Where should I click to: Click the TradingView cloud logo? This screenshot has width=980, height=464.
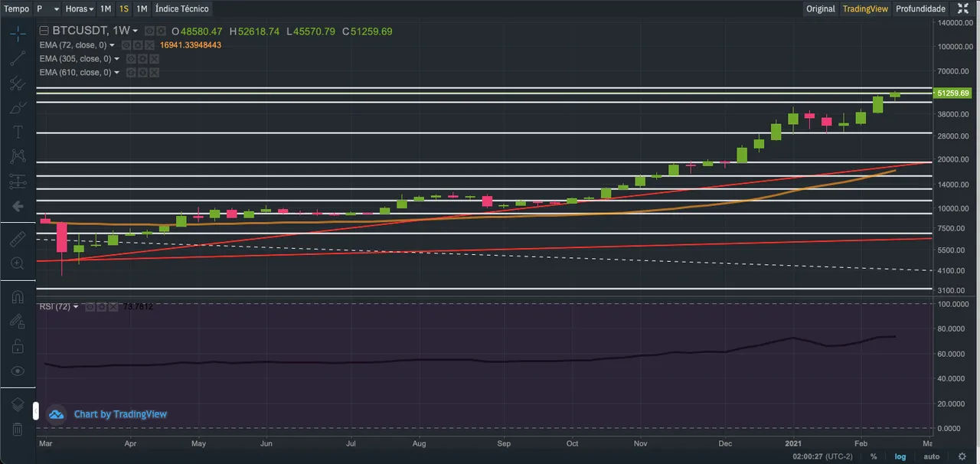[57, 414]
